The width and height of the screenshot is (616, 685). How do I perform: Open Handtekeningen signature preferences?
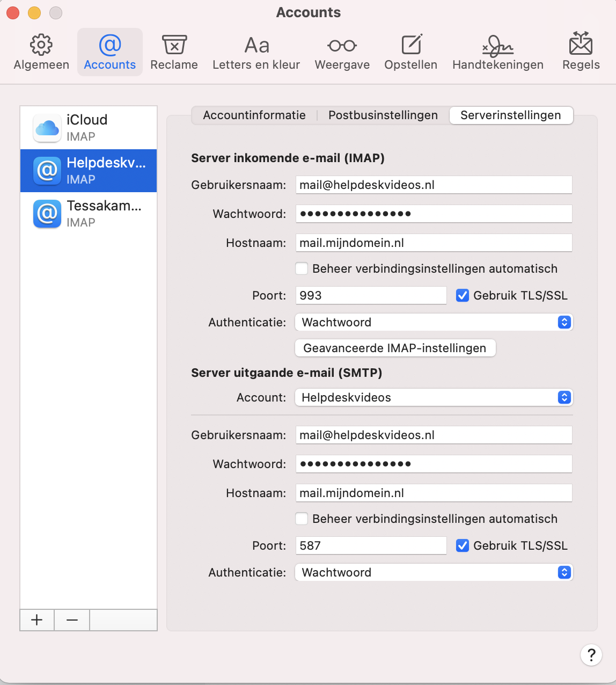[x=497, y=53]
